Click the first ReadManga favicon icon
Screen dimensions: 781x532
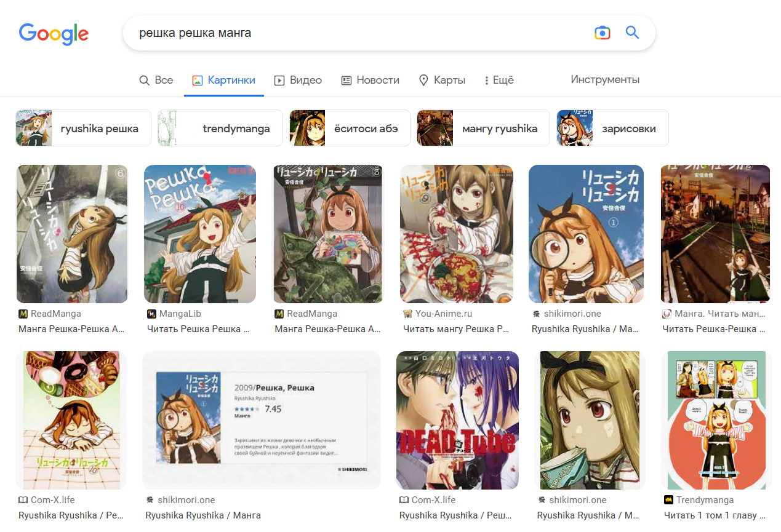pos(23,314)
